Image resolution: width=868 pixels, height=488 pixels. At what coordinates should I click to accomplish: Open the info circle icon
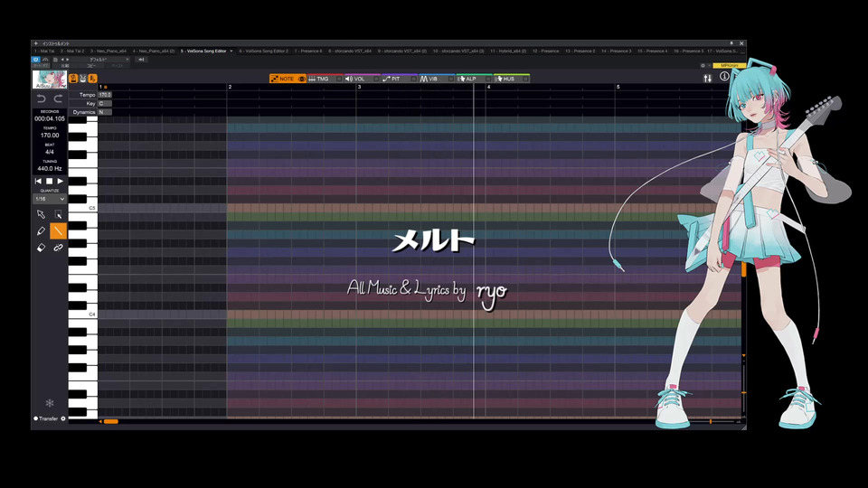724,76
